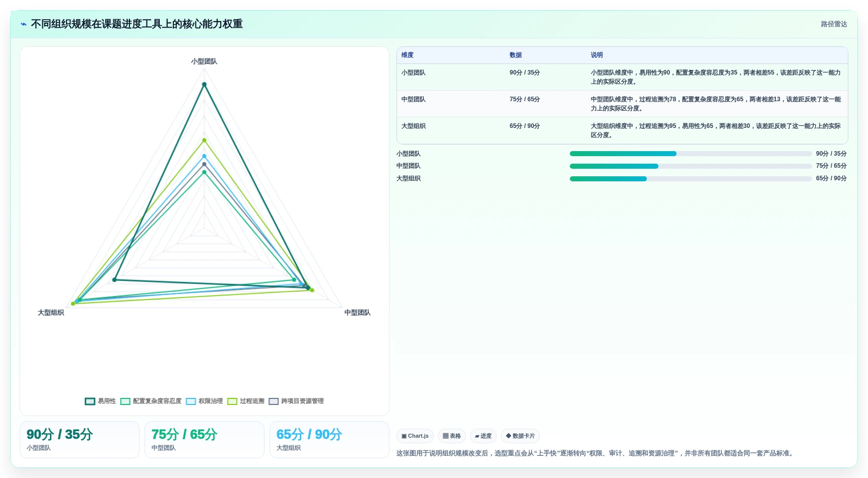Click the 大型组织 progress bar

(691, 179)
